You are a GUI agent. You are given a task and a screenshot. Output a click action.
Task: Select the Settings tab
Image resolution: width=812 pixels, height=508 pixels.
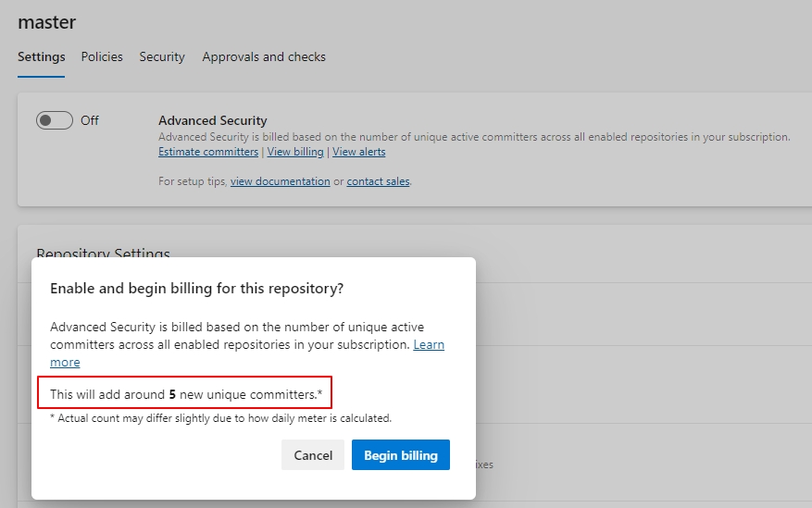coord(42,56)
